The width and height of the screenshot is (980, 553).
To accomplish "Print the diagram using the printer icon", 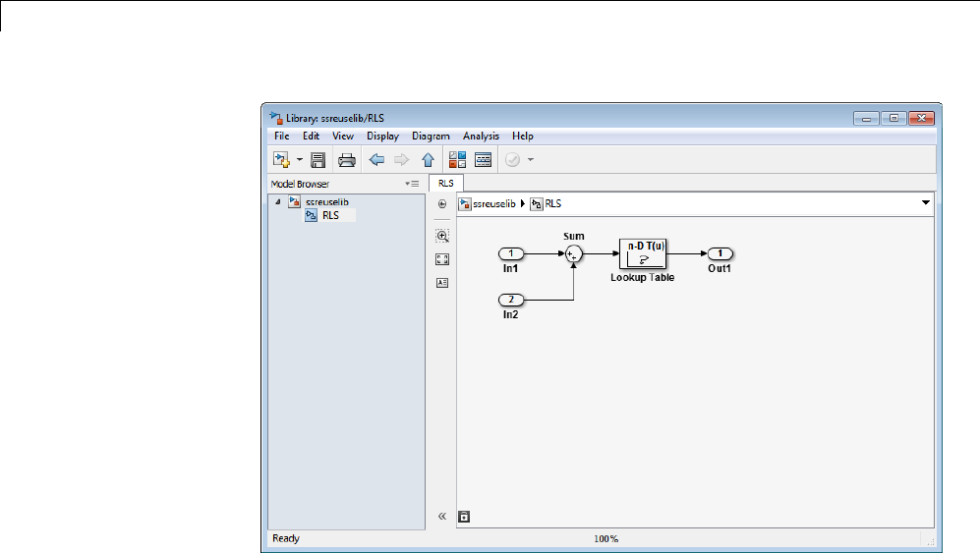I will tap(346, 160).
